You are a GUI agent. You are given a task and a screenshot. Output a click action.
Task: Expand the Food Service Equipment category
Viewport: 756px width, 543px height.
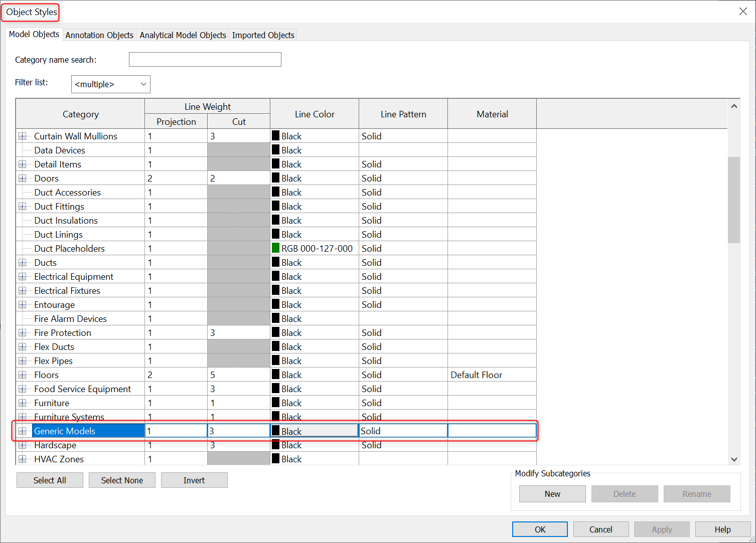coord(23,389)
